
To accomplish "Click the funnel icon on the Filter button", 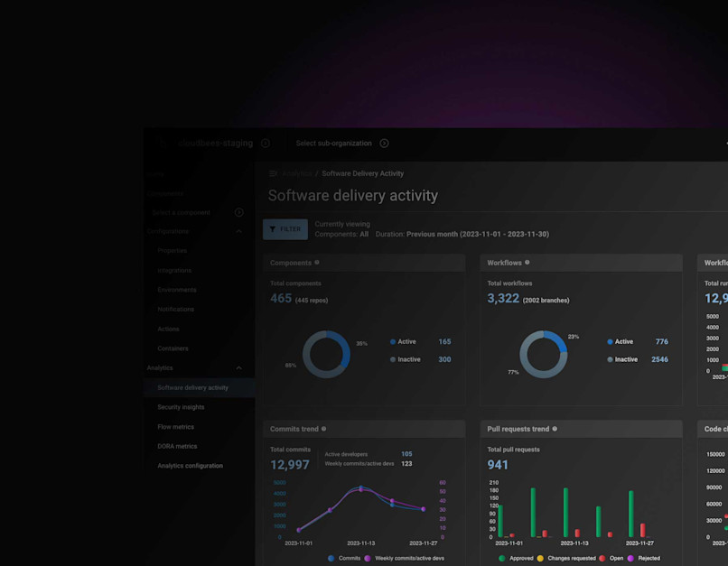I will [273, 229].
